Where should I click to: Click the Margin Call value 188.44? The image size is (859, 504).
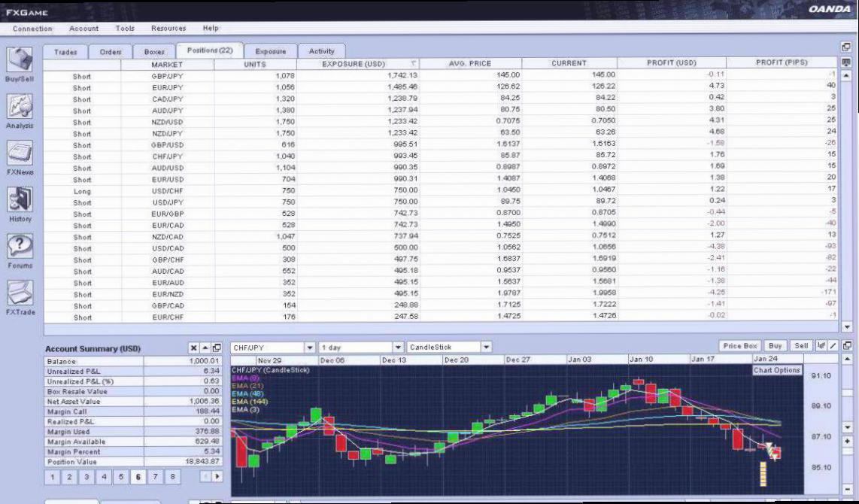207,411
